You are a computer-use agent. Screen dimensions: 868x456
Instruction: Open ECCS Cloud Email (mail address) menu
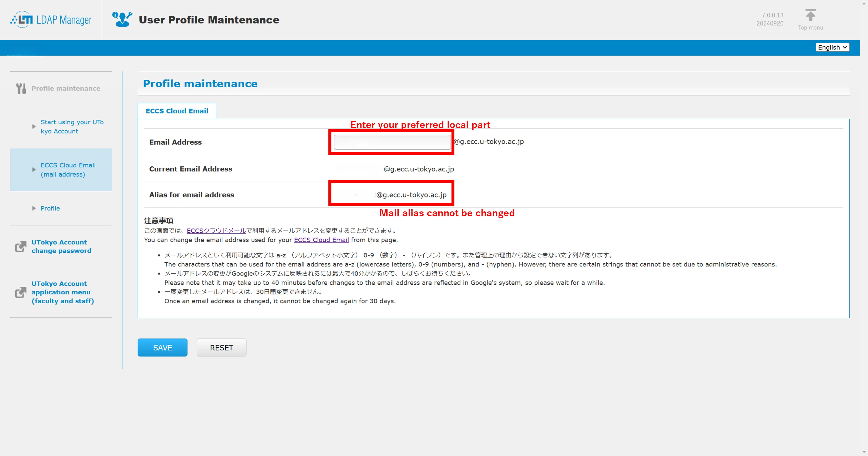coord(68,170)
